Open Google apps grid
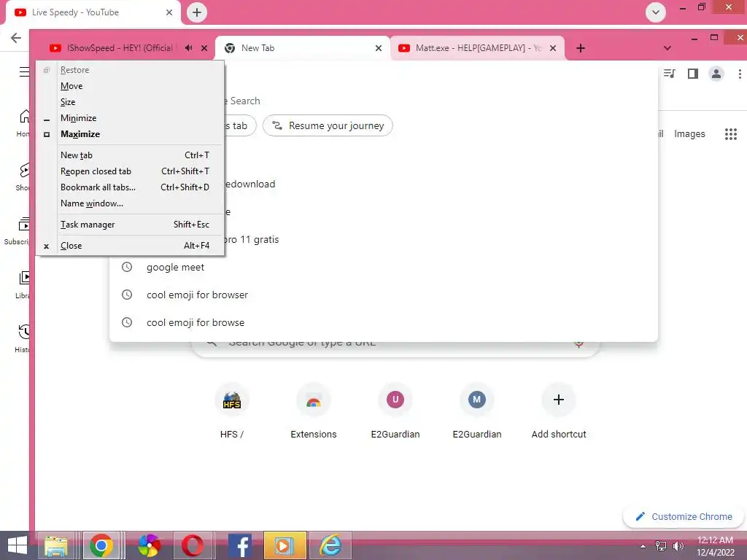Viewport: 747px width, 560px height. coord(731,134)
